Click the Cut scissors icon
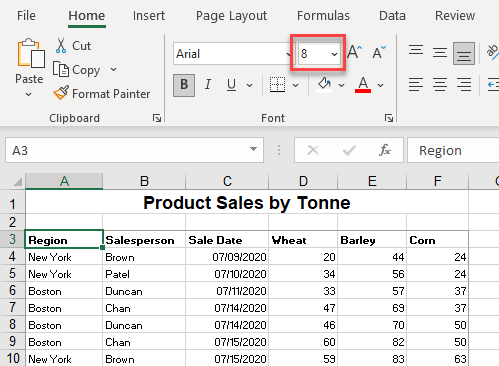The height and width of the screenshot is (366, 499). pyautogui.click(x=61, y=45)
